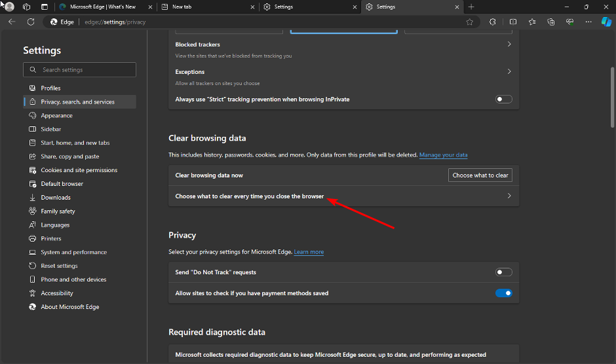The width and height of the screenshot is (616, 364).
Task: Open About Microsoft Edge
Action: 80,307
